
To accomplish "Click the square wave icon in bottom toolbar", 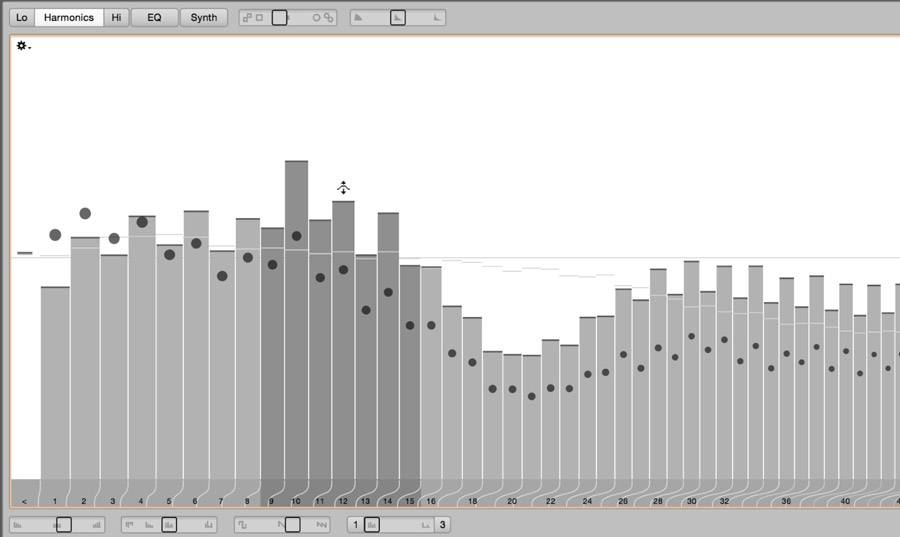I will click(243, 524).
